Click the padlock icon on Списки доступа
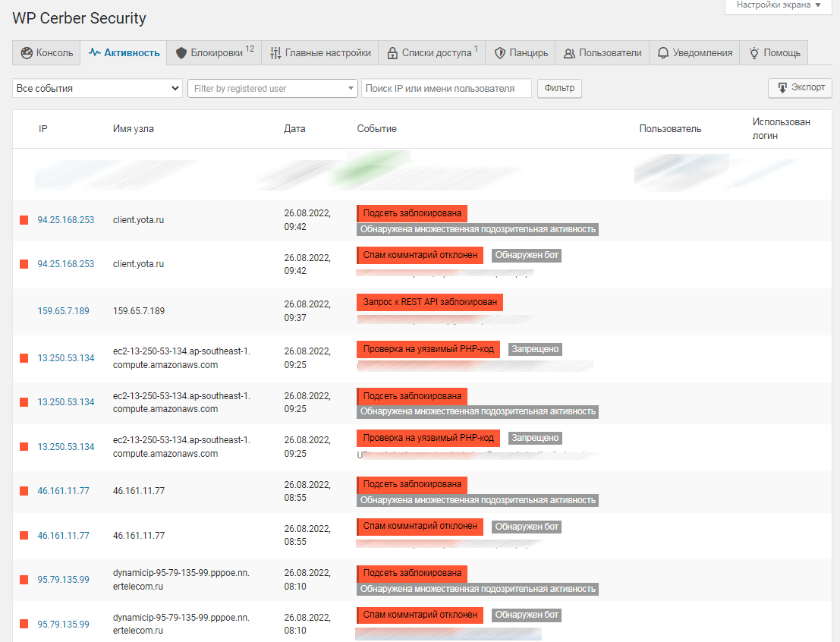 click(392, 53)
